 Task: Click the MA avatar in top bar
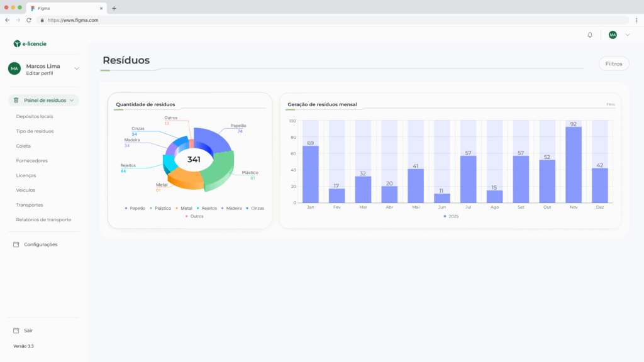[613, 35]
